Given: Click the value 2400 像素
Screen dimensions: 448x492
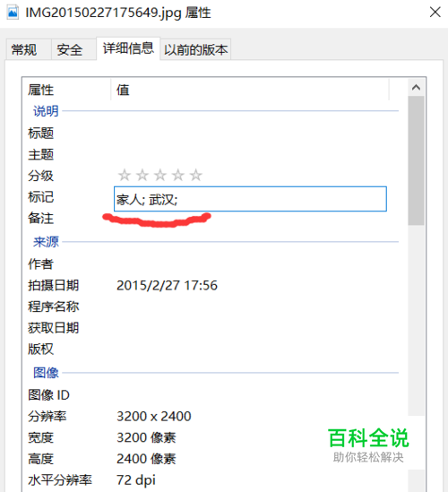Looking at the screenshot, I should pos(146,459).
